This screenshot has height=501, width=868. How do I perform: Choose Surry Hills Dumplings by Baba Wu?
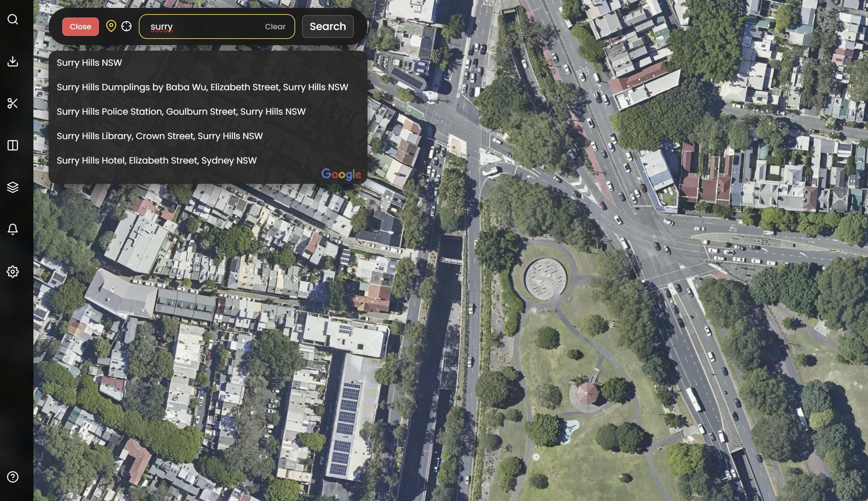click(203, 87)
